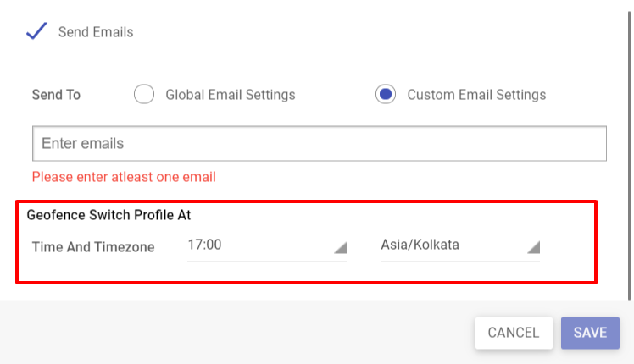Click the SAVE button
The width and height of the screenshot is (634, 364).
(590, 333)
